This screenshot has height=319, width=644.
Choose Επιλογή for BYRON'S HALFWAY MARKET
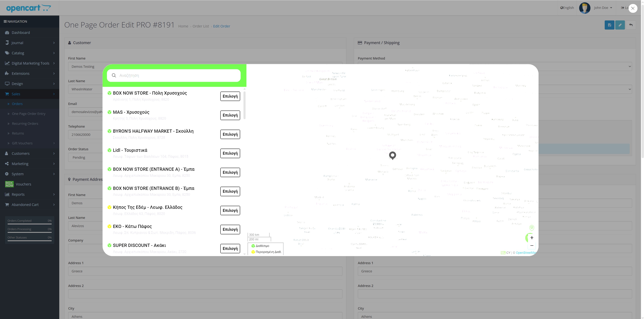(230, 134)
